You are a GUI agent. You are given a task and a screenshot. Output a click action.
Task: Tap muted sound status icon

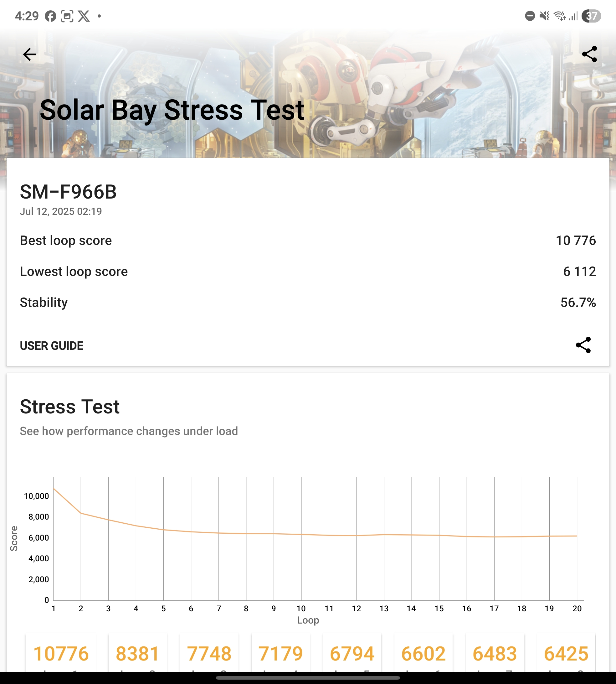(544, 16)
